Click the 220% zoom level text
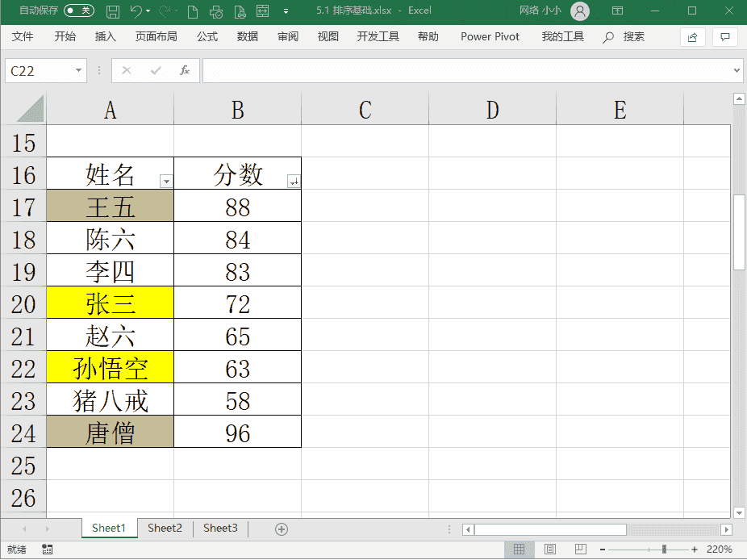The width and height of the screenshot is (747, 560). tap(720, 550)
